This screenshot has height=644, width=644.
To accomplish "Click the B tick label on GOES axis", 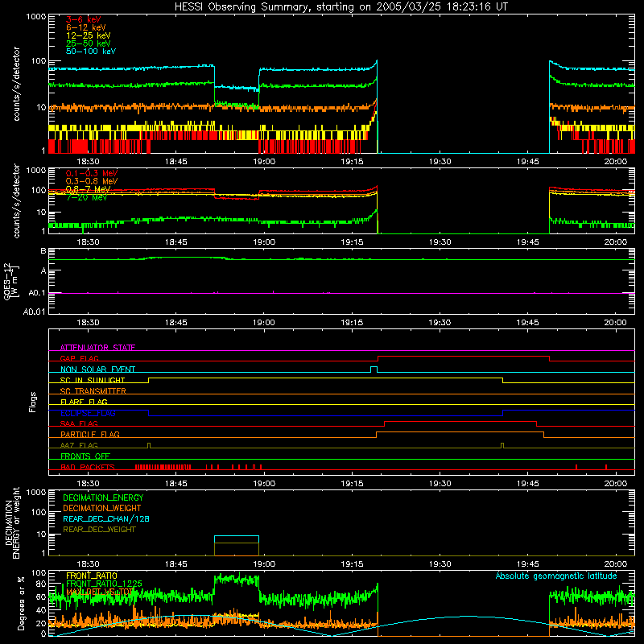I will [43, 251].
